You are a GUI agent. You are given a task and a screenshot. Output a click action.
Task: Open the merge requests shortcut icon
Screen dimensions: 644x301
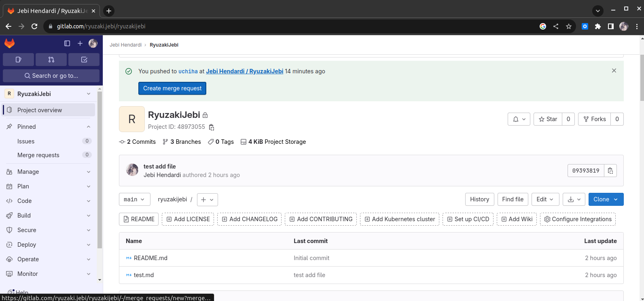[51, 60]
